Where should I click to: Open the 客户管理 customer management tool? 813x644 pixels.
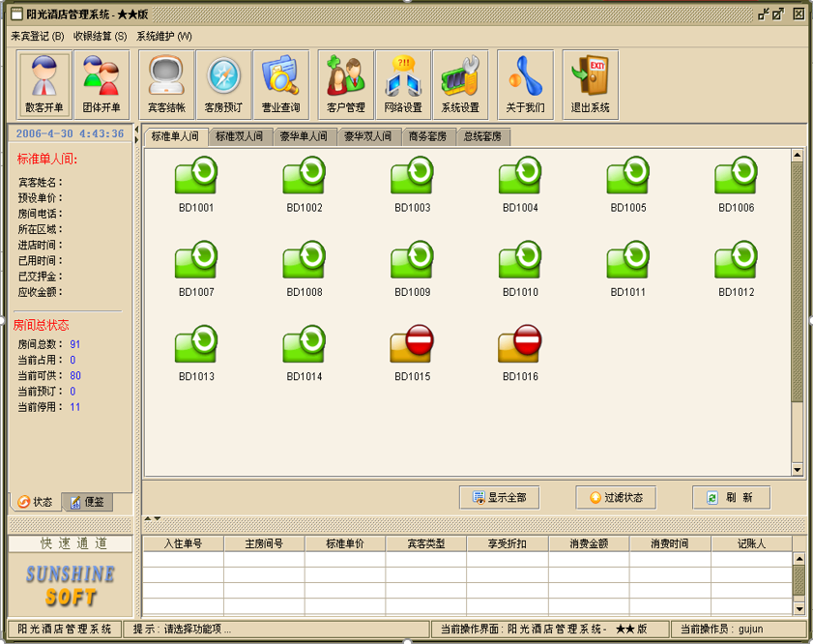[346, 84]
